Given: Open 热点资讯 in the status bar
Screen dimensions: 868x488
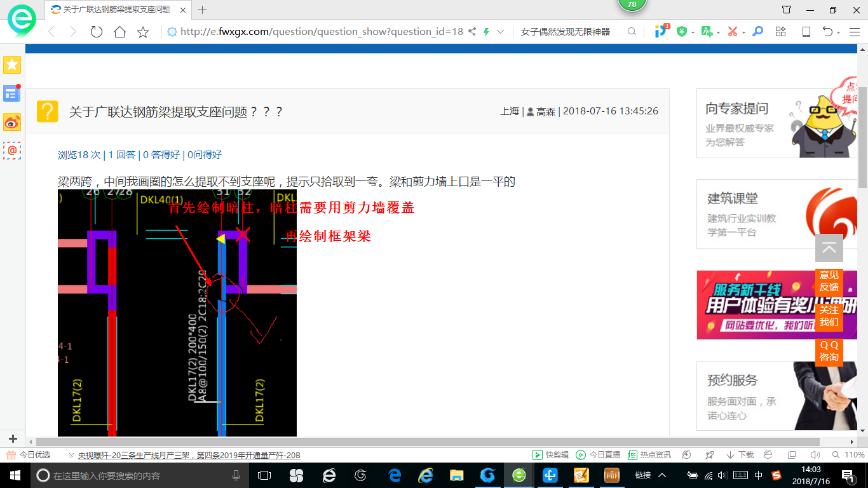Looking at the screenshot, I should click(x=649, y=455).
